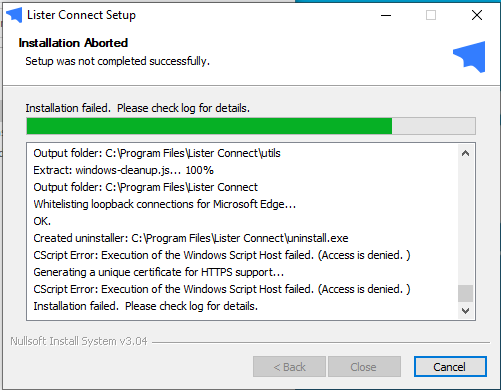Click the green installation progress bar

point(209,126)
